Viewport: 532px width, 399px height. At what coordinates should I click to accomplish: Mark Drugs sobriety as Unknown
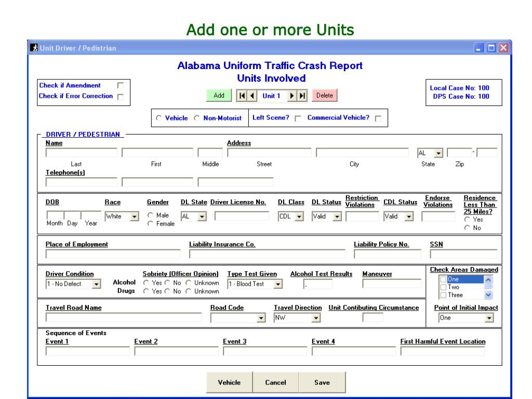pyautogui.click(x=188, y=291)
